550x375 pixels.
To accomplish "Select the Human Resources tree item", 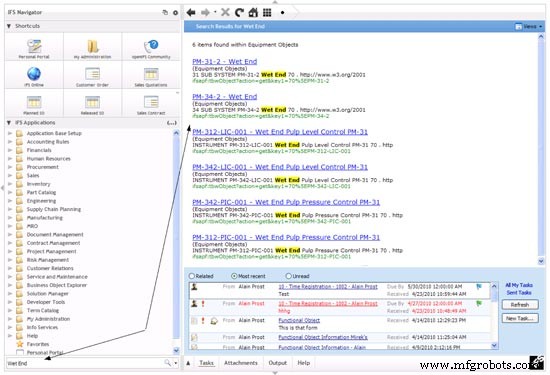I will coord(48,159).
